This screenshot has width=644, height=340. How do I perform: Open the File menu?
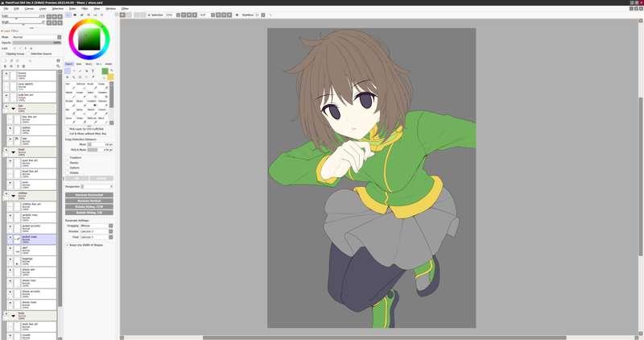tap(6, 9)
